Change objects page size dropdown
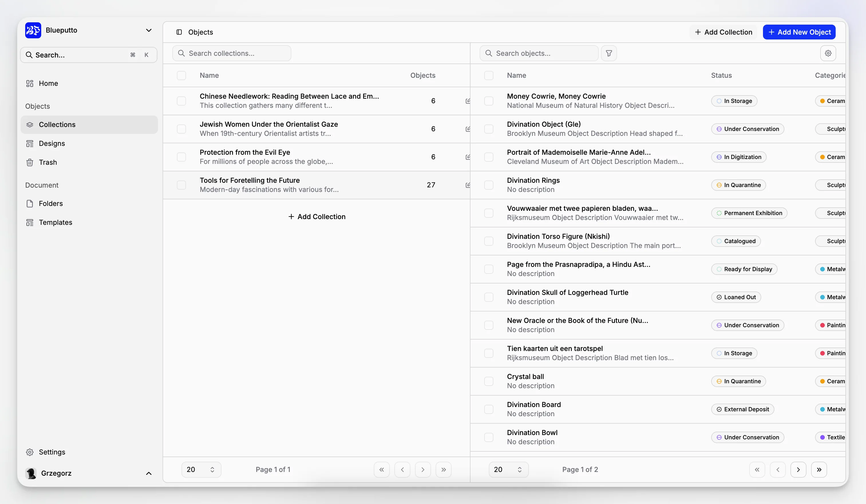The width and height of the screenshot is (866, 504). point(508,470)
